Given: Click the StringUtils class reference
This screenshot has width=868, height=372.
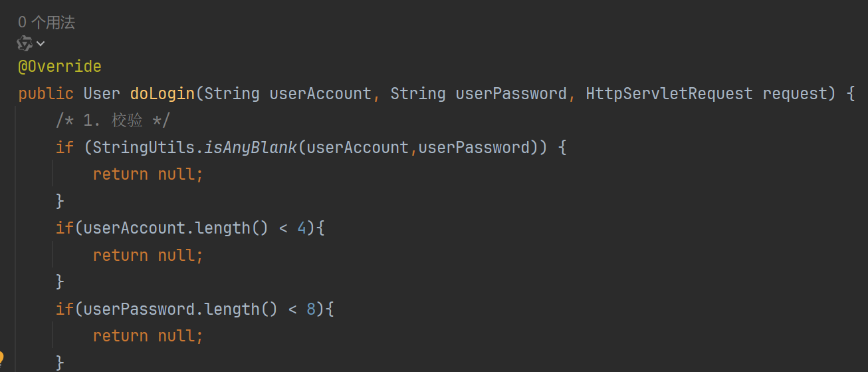Looking at the screenshot, I should (x=144, y=147).
